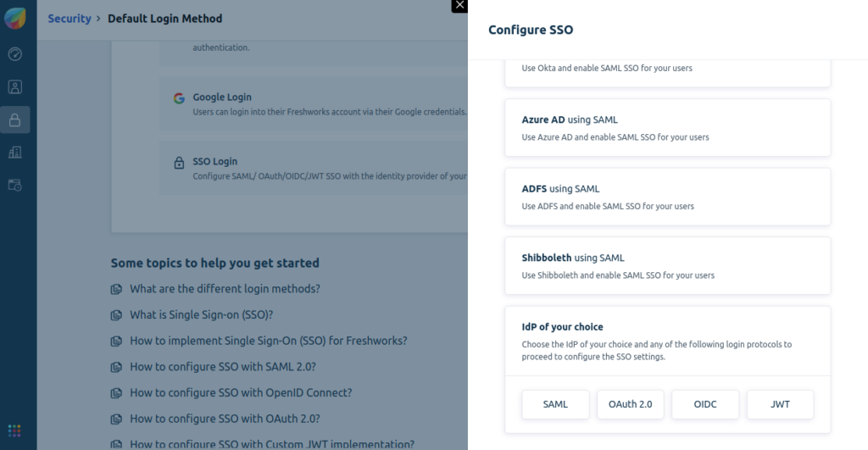Click 'Some topics to help you get started' heading
The width and height of the screenshot is (868, 450).
(214, 263)
